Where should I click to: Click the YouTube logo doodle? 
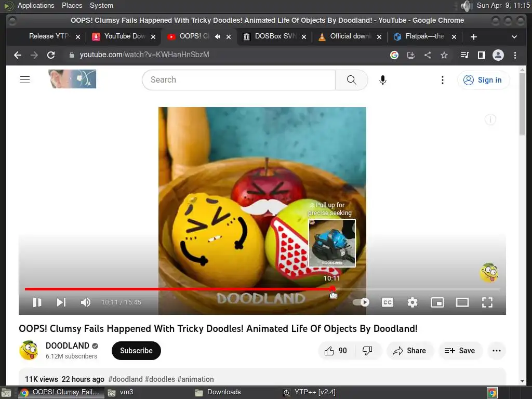[x=72, y=79]
